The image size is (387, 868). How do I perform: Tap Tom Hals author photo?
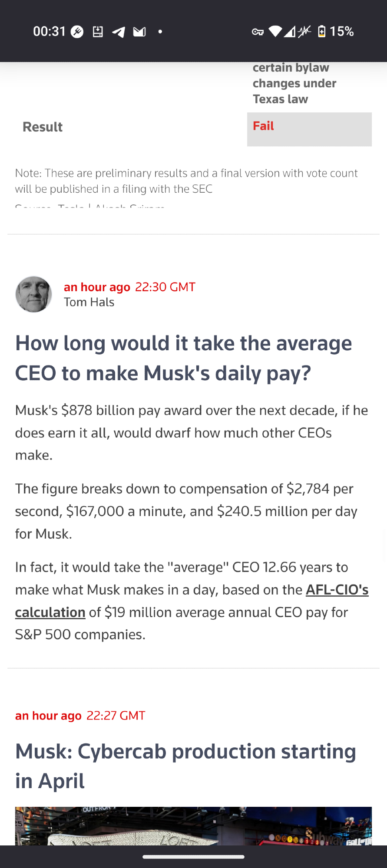[x=33, y=294]
